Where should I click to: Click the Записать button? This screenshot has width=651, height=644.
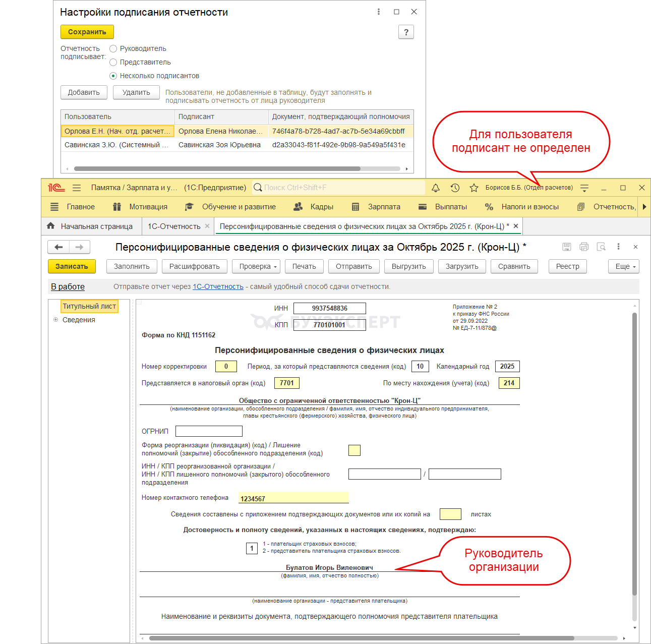pyautogui.click(x=72, y=266)
